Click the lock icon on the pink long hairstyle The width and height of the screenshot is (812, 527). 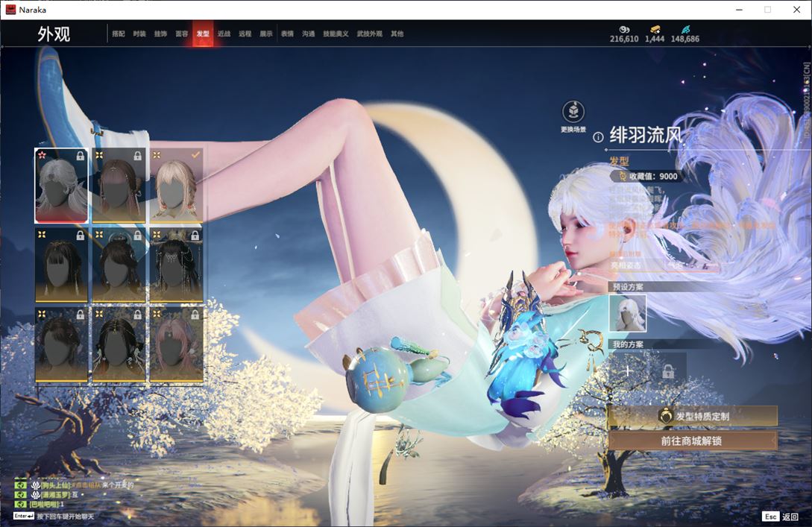coord(138,155)
